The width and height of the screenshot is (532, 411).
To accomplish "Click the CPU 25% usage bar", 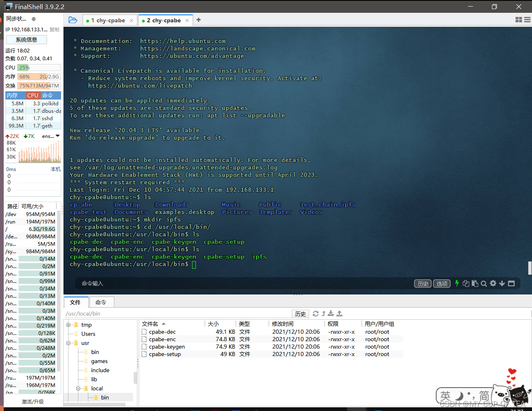I will (x=39, y=68).
